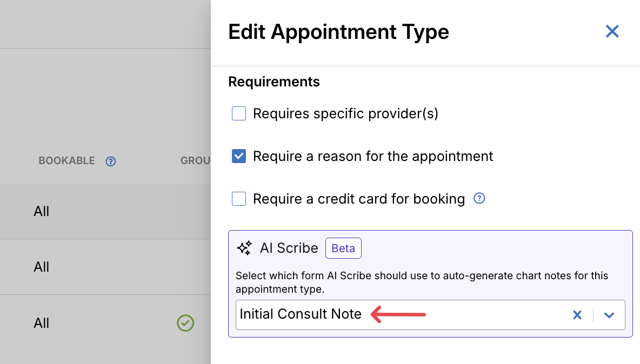Image resolution: width=640 pixels, height=364 pixels.
Task: Click the help icon beside credit card requirement
Action: click(x=479, y=198)
